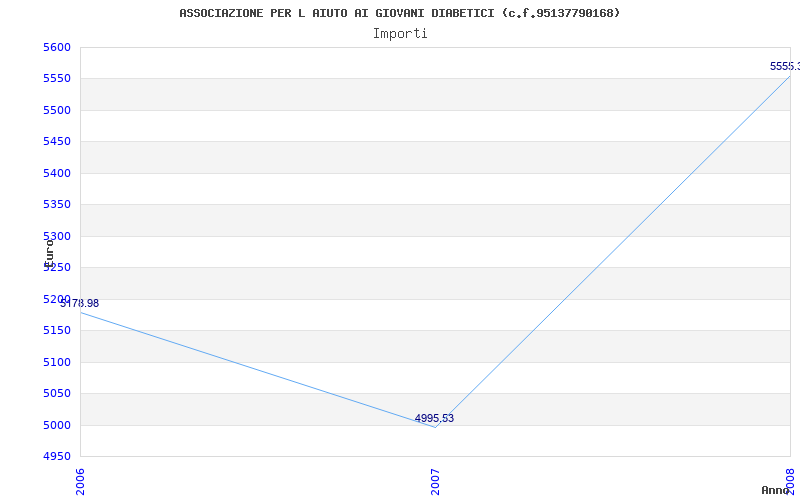The width and height of the screenshot is (800, 500).
Task: Click the chart title ASSOCIAZIONE PER L AIUTO AI GIOVANI DIABETICI
Action: [399, 13]
